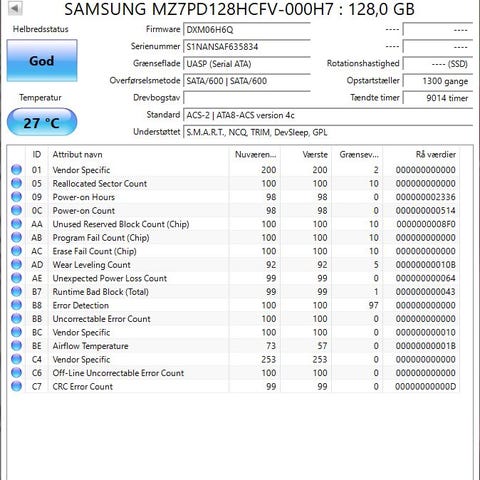Click the CRC Error Count attribute name
The height and width of the screenshot is (480, 480).
(83, 386)
